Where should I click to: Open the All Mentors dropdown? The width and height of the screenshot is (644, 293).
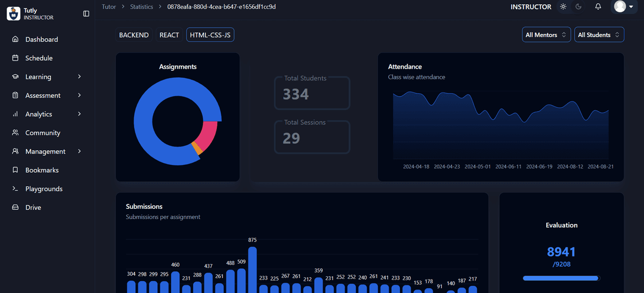point(546,35)
